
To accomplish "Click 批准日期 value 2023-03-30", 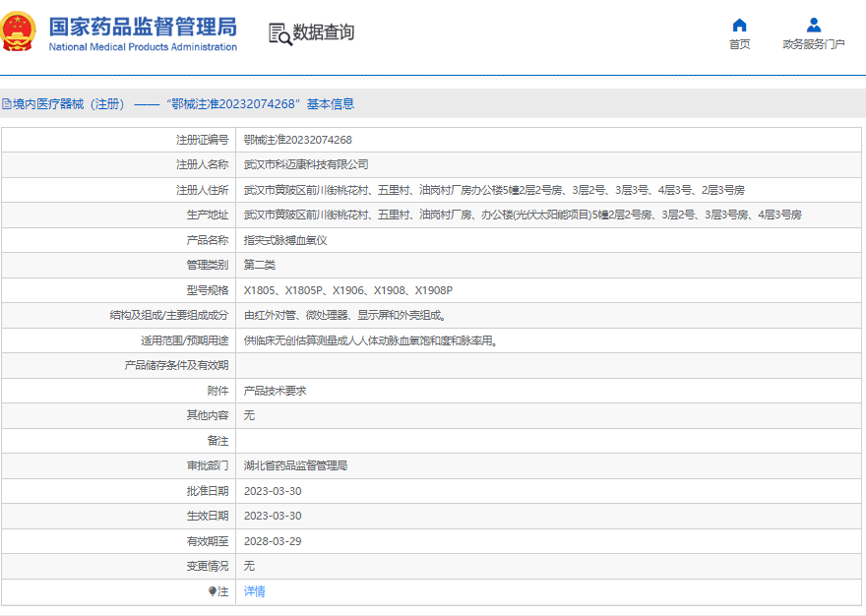I will click(x=273, y=491).
